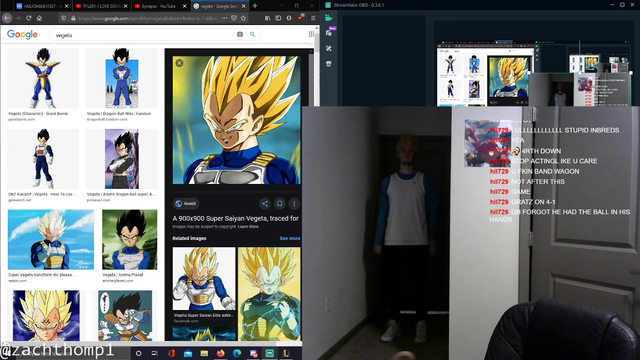Close the image preview panel
Viewport: 640px width, 360px height.
coord(179,63)
